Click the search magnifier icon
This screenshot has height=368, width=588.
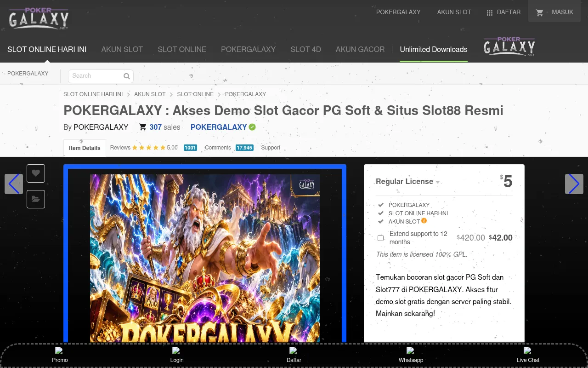127,76
